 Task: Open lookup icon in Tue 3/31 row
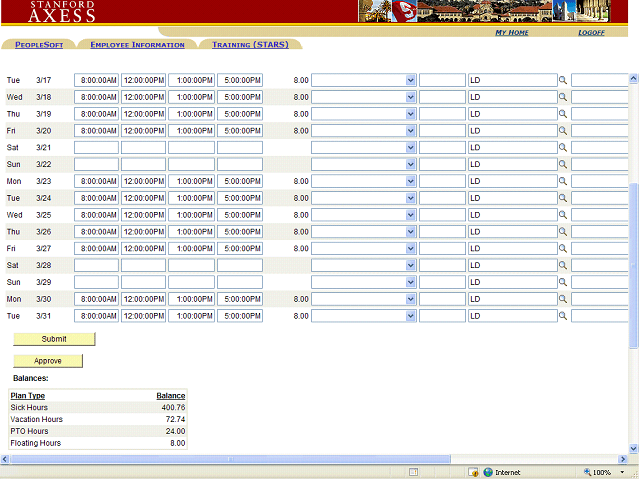[x=563, y=316]
